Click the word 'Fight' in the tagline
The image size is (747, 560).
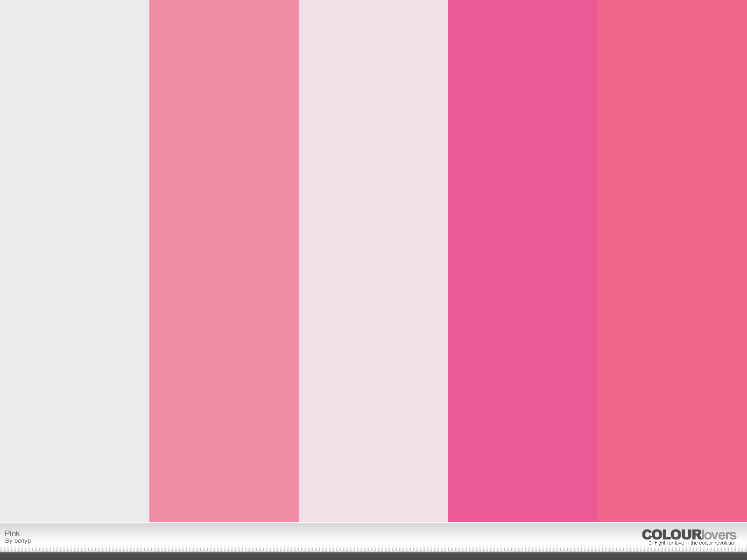(x=660, y=543)
